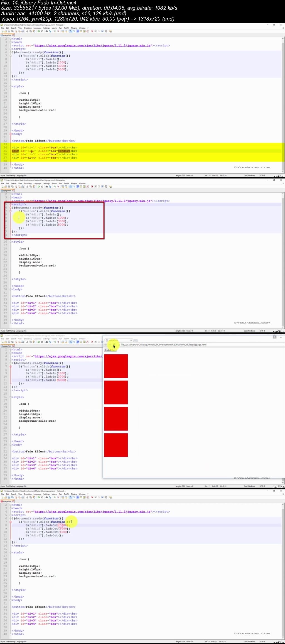This screenshot has width=285, height=644.
Task: Click the Find binoculars icon in the top frame toolbar
Action: point(46,31)
